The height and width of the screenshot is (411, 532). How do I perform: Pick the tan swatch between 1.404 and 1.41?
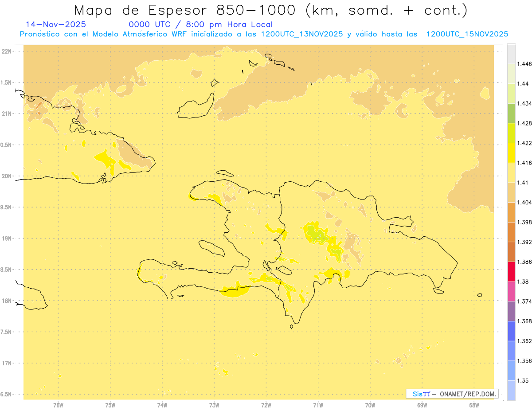point(511,192)
